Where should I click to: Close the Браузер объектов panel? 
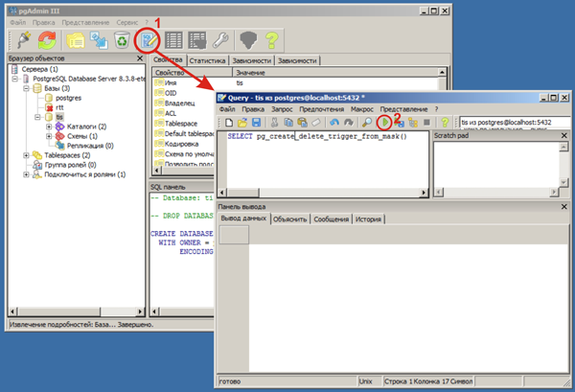coord(141,59)
